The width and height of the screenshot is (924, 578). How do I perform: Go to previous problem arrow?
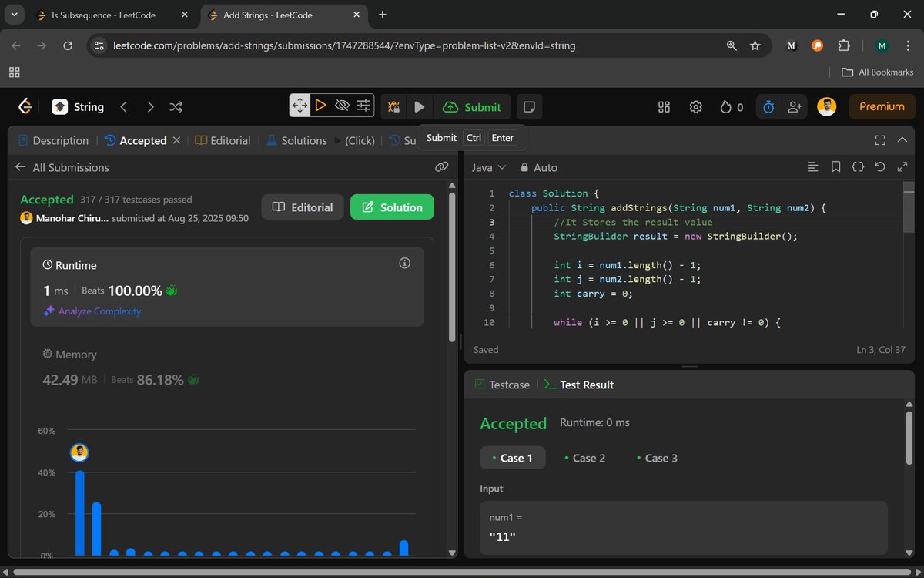tap(123, 107)
